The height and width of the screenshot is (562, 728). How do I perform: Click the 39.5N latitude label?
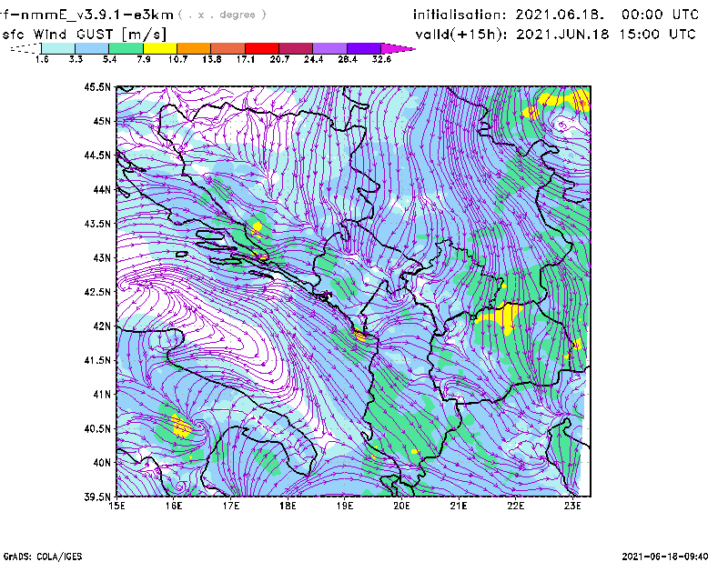pyautogui.click(x=97, y=497)
